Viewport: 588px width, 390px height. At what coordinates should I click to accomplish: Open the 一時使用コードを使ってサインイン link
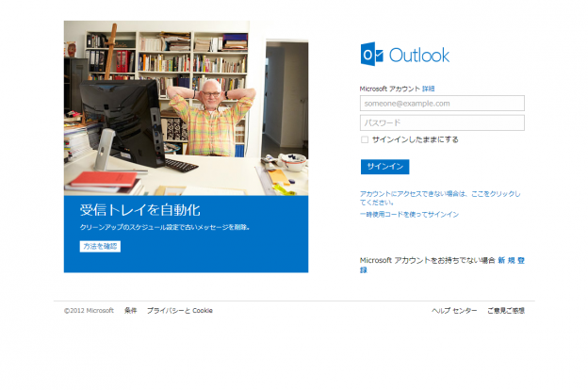tap(409, 215)
